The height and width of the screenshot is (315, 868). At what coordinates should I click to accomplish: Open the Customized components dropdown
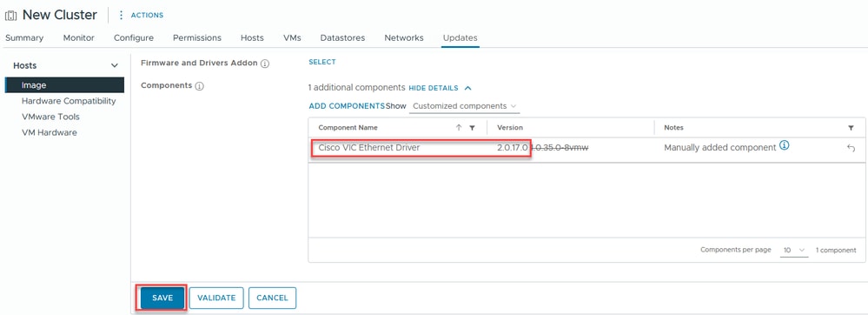[x=465, y=106]
